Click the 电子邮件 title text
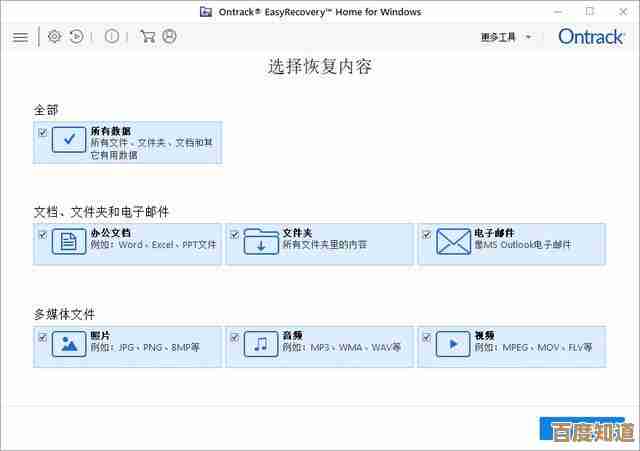This screenshot has width=640, height=451. (x=494, y=233)
